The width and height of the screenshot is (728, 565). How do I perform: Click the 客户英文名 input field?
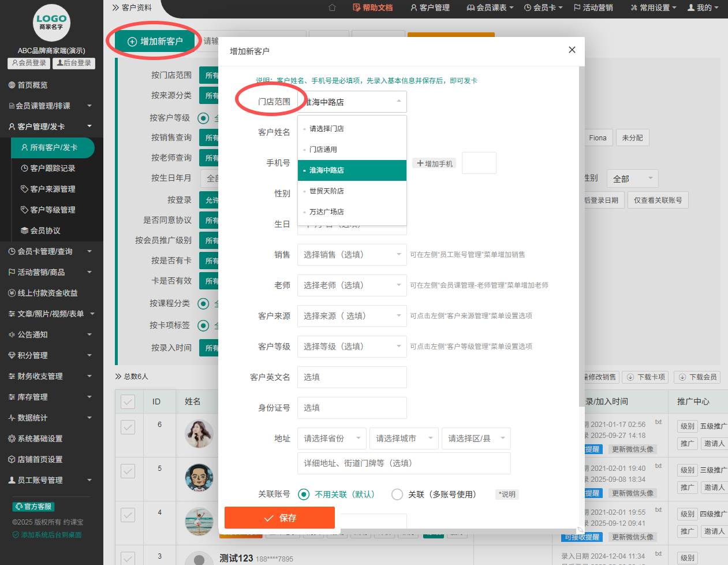[352, 377]
